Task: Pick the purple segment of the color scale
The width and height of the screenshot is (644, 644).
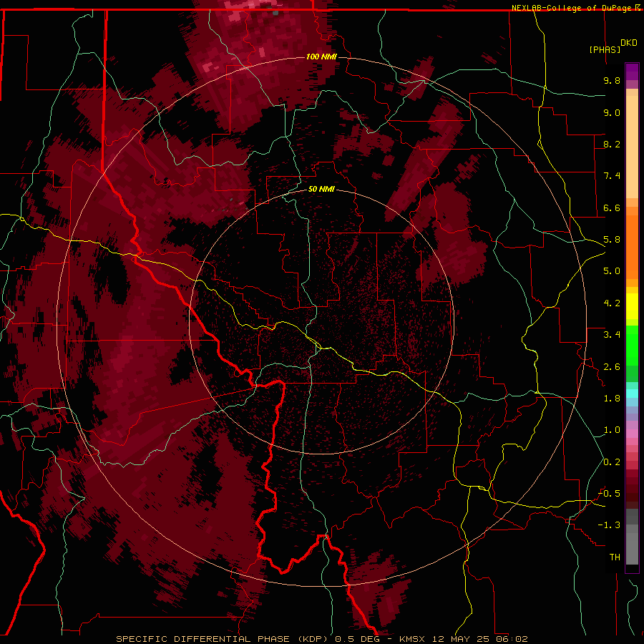Action: pyautogui.click(x=632, y=72)
